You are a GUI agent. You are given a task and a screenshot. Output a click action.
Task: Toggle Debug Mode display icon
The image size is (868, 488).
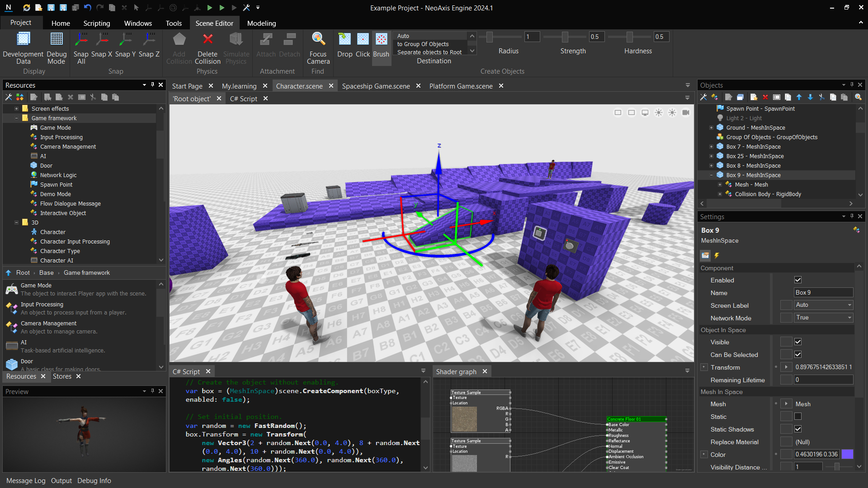(57, 39)
